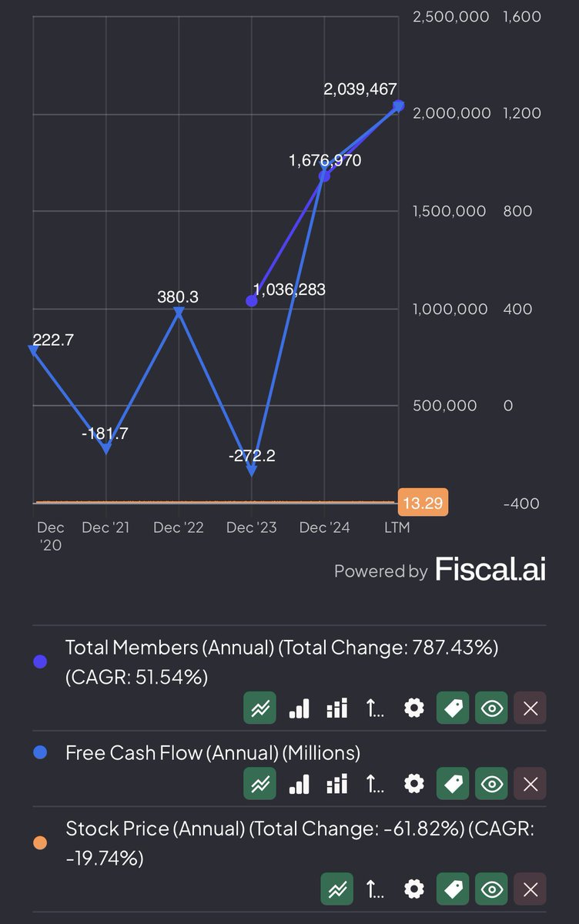Hide the Total Members series with eye icon
Image resolution: width=579 pixels, height=924 pixels.
(491, 708)
